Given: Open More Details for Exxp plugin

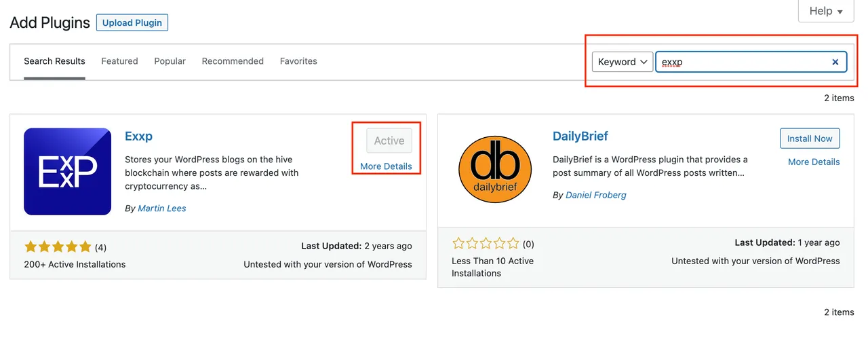Looking at the screenshot, I should click(x=386, y=166).
